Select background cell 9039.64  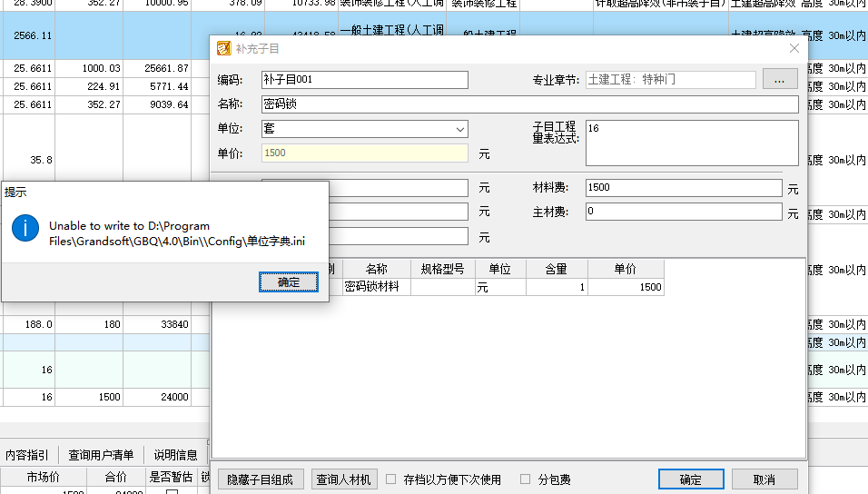(157, 104)
